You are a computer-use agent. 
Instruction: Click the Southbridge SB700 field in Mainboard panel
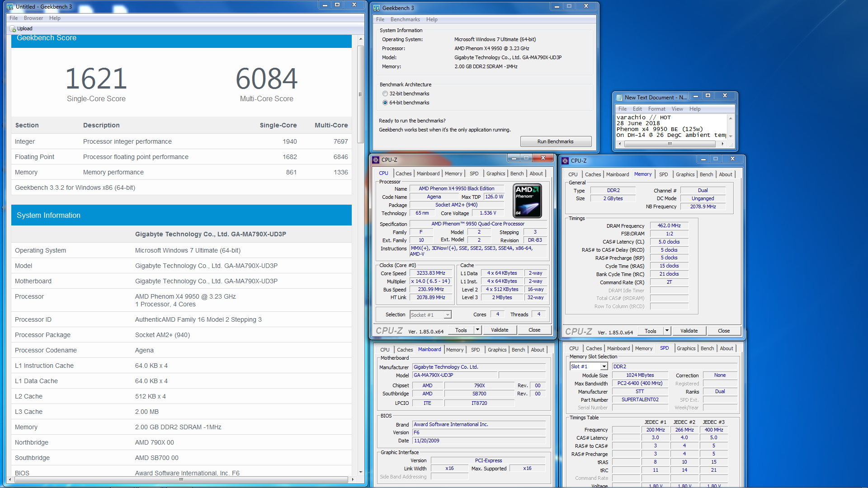tap(479, 394)
